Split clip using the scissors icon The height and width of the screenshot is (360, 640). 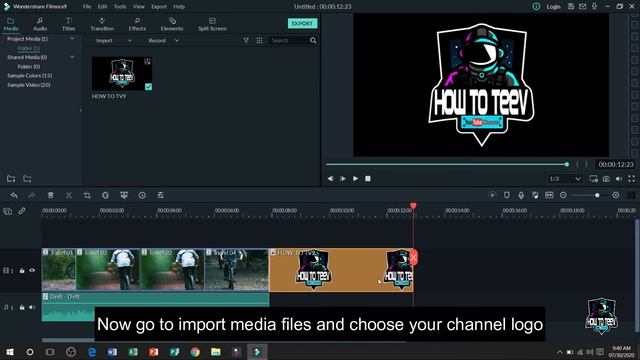(69, 196)
